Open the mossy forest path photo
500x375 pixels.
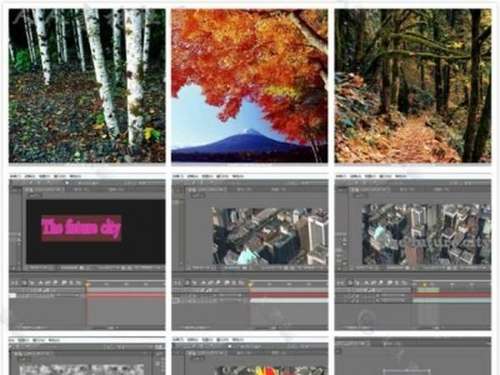pyautogui.click(x=413, y=86)
